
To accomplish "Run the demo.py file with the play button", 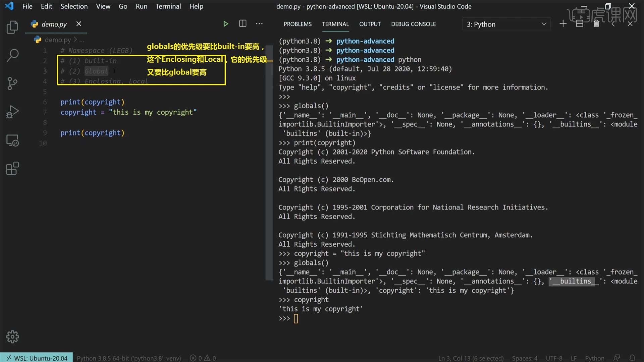I will click(226, 23).
